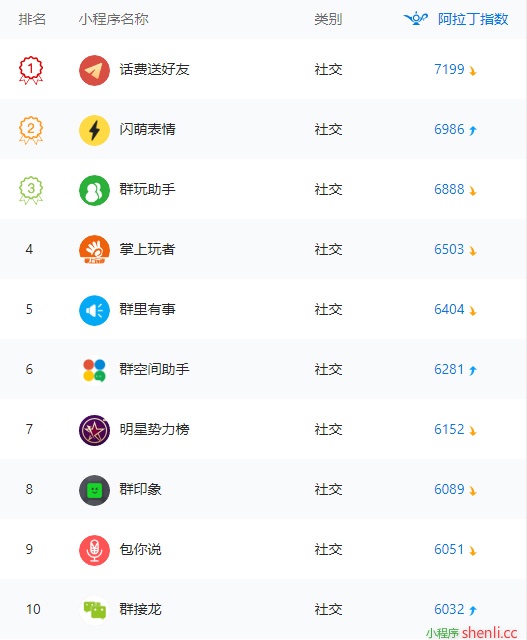Select the orange rank 2 medal badge

pyautogui.click(x=31, y=130)
